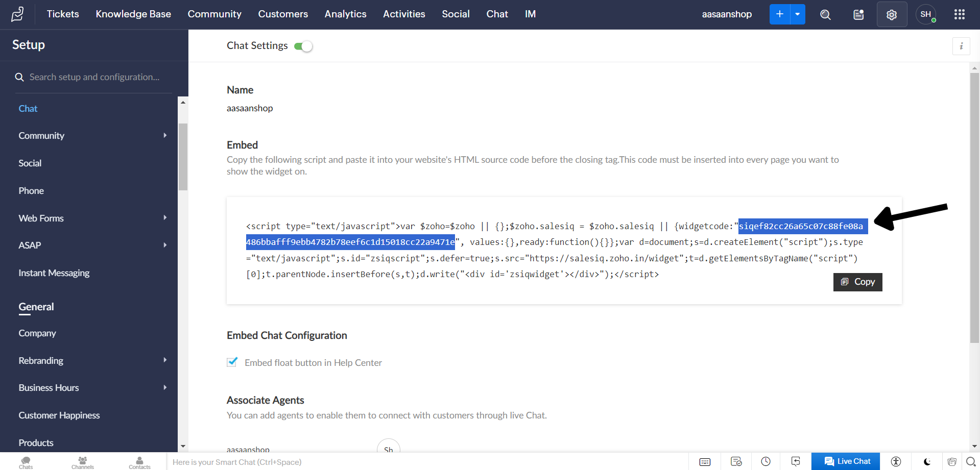
Task: Open Company under General
Action: coord(37,333)
